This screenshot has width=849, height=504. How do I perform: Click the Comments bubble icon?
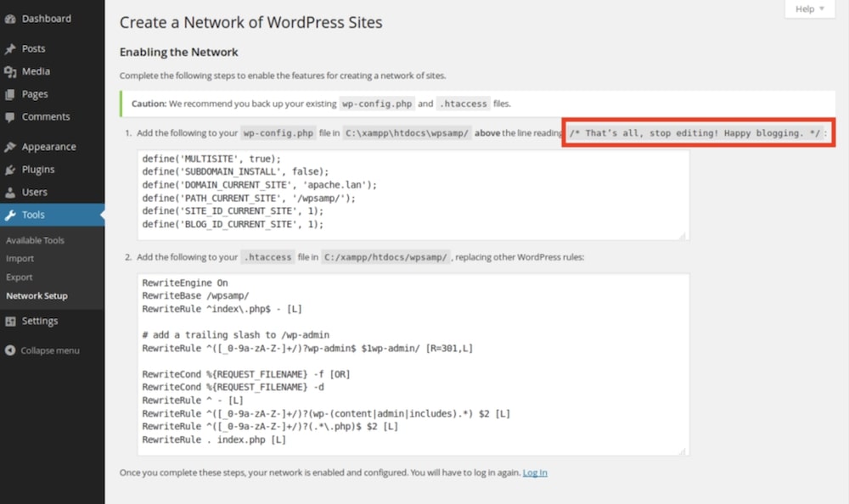9,117
